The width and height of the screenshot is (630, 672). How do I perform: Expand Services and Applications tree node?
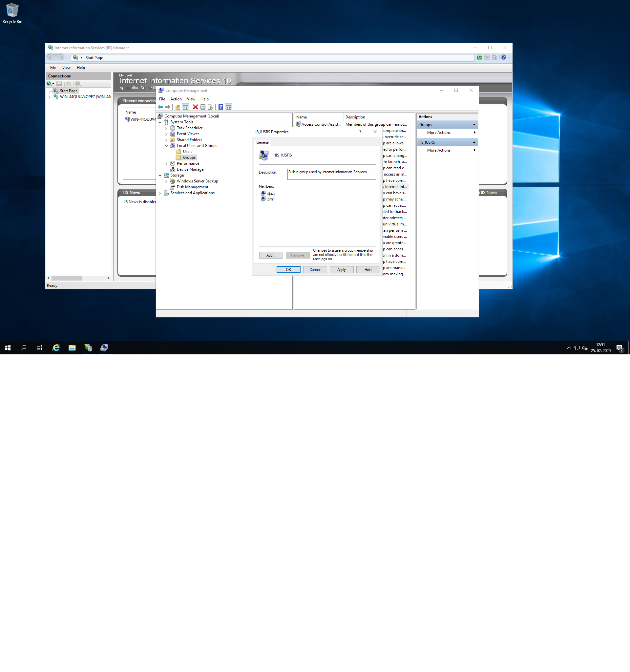(160, 193)
